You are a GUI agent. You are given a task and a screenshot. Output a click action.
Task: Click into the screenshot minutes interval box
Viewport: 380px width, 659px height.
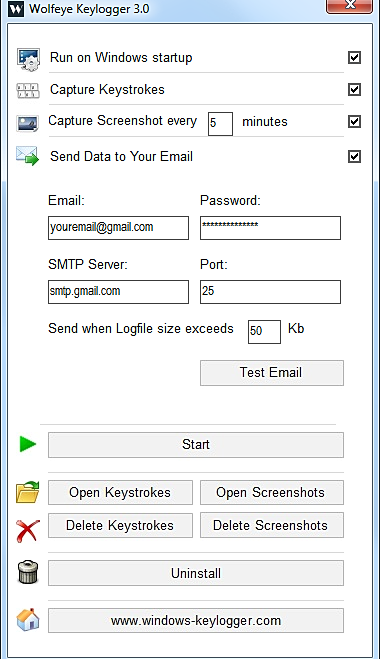(x=220, y=124)
